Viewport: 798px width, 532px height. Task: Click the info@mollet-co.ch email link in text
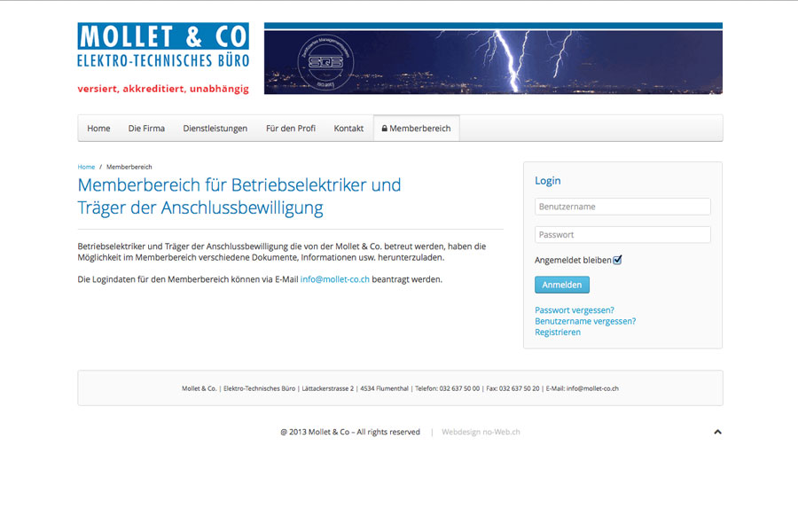pos(334,279)
